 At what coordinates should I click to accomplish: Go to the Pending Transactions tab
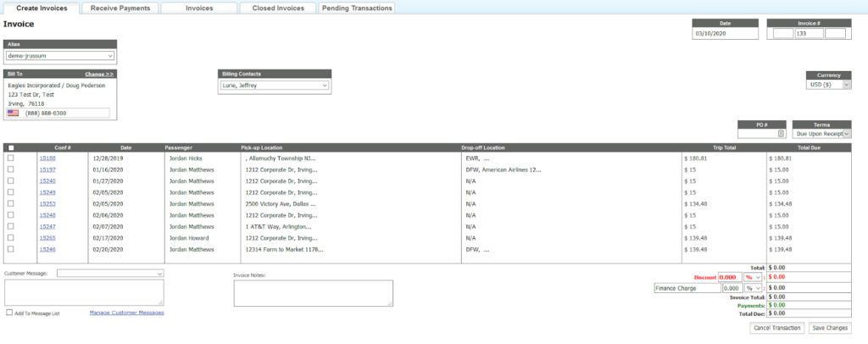pyautogui.click(x=356, y=8)
